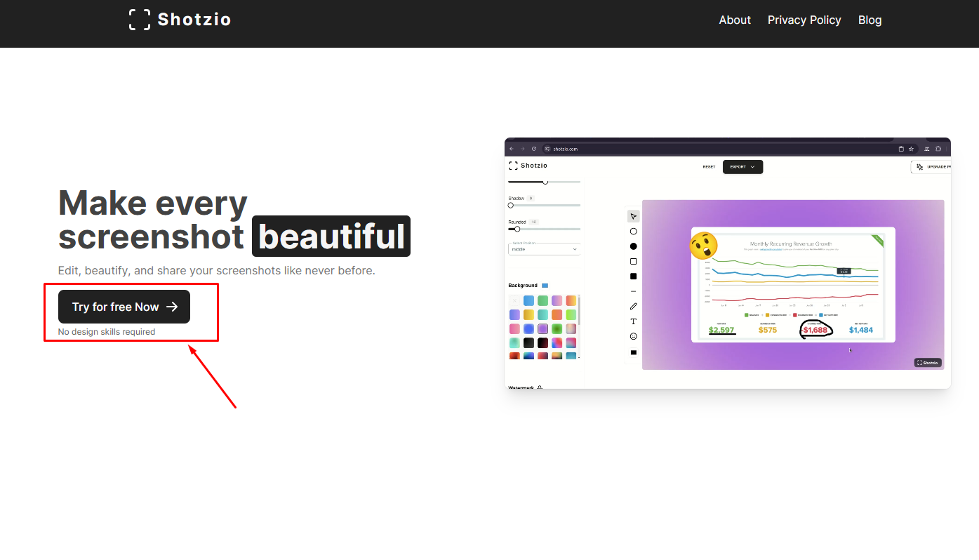Image resolution: width=979 pixels, height=560 pixels.
Task: Click the Shotzio watermark badge on the canvas
Action: (x=928, y=363)
